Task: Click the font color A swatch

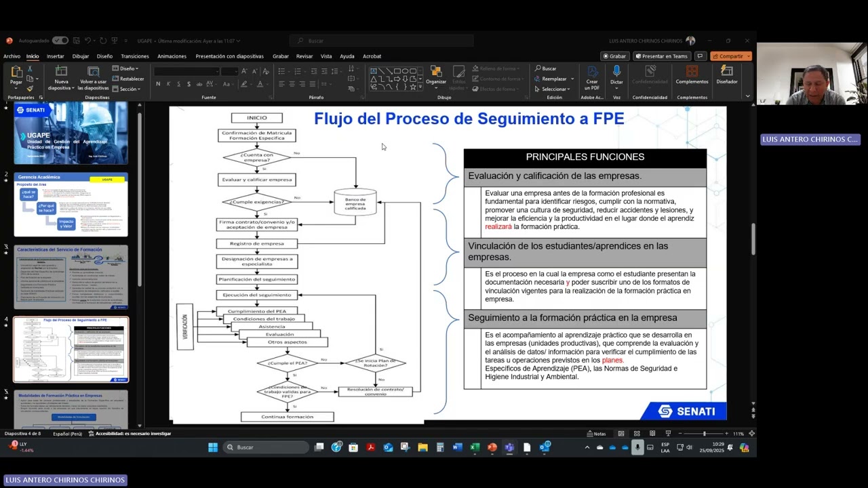Action: [x=260, y=84]
